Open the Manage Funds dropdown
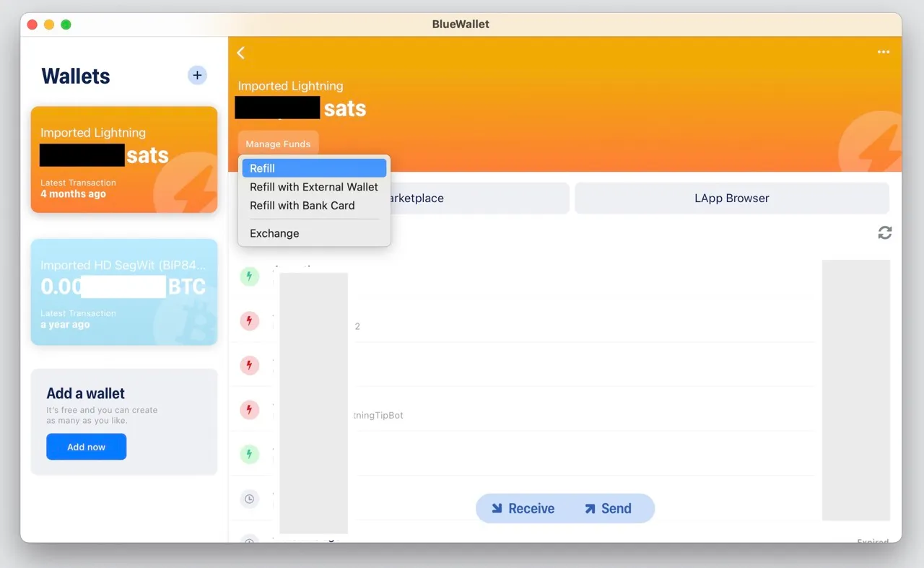This screenshot has height=568, width=924. 278,144
